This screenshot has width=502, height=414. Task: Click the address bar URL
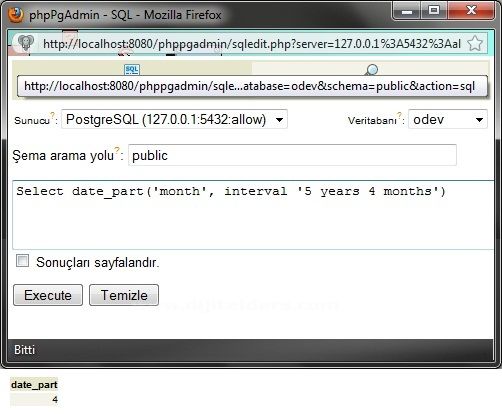point(252,44)
